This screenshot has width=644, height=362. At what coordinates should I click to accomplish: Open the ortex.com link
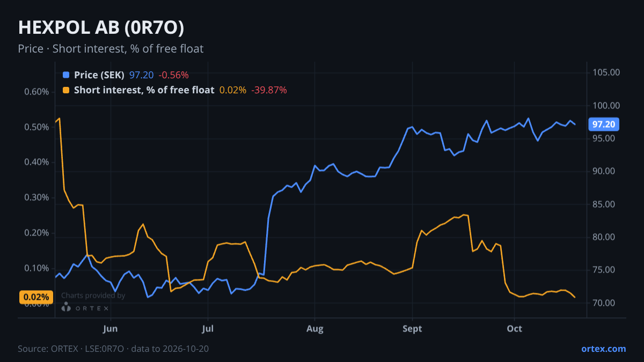click(604, 349)
